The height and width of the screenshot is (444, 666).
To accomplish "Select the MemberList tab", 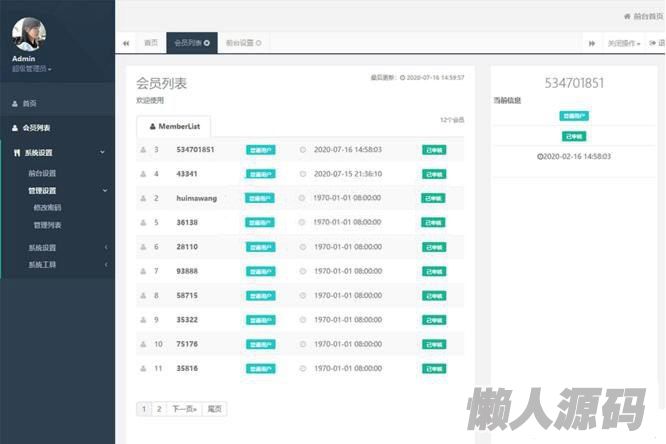I will pos(175,126).
